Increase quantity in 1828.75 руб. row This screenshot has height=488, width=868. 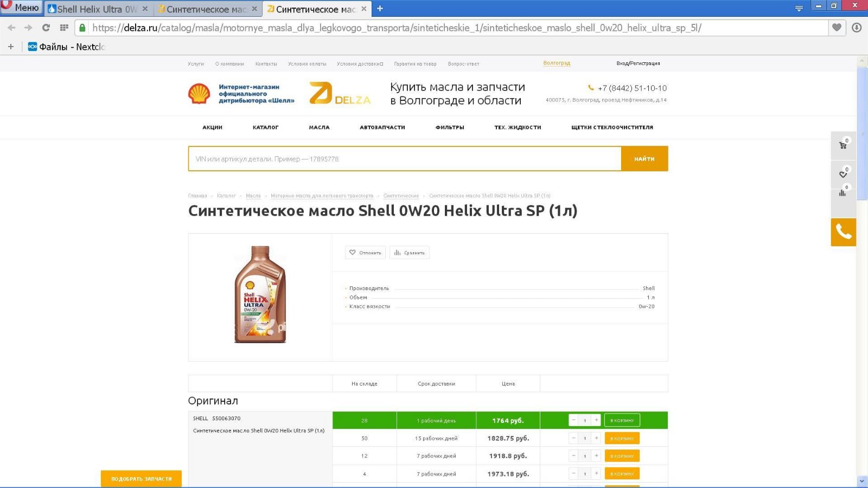point(596,438)
